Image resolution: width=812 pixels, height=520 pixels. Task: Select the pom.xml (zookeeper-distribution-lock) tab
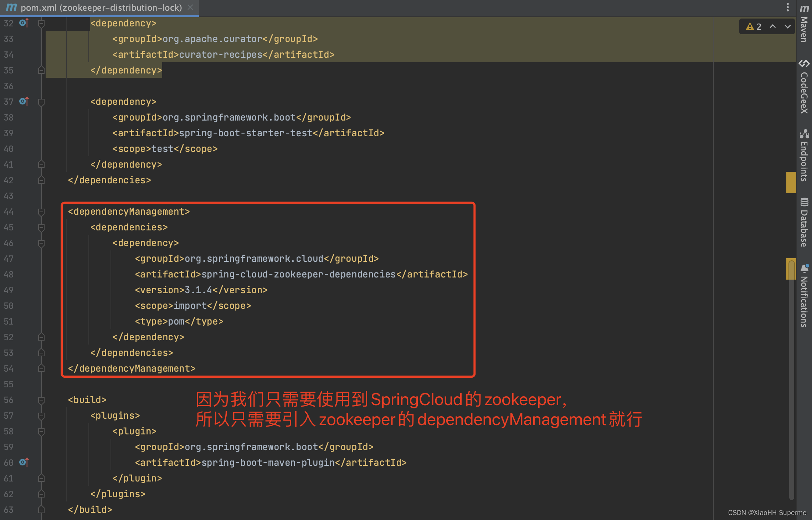click(x=99, y=7)
